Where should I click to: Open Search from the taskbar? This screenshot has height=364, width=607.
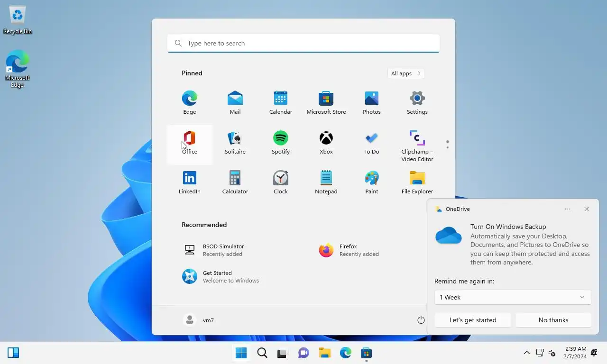[x=262, y=353]
